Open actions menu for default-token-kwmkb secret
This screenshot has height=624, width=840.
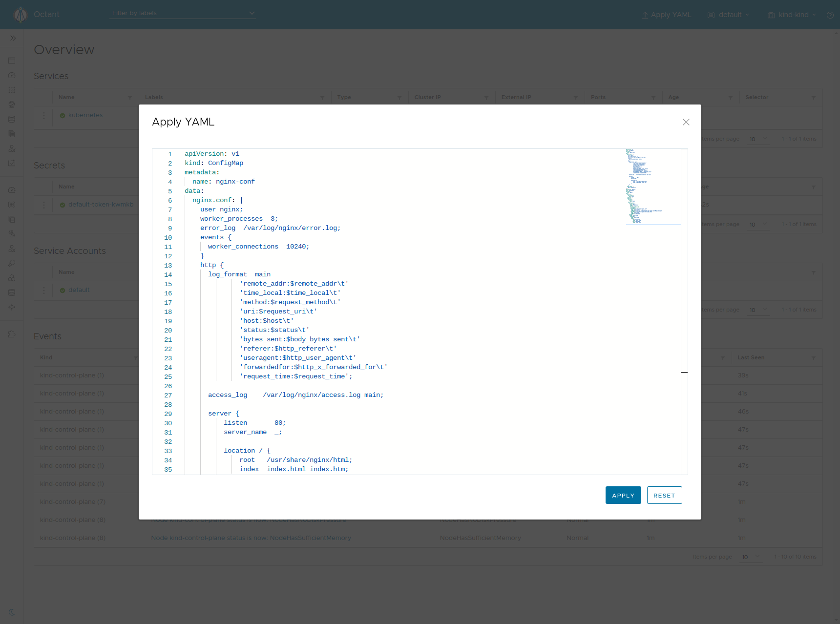[44, 205]
